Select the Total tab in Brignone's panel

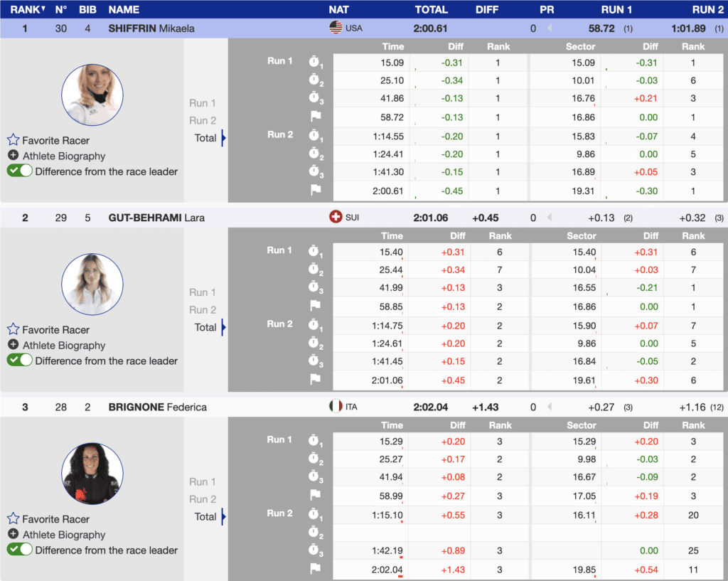(x=205, y=517)
